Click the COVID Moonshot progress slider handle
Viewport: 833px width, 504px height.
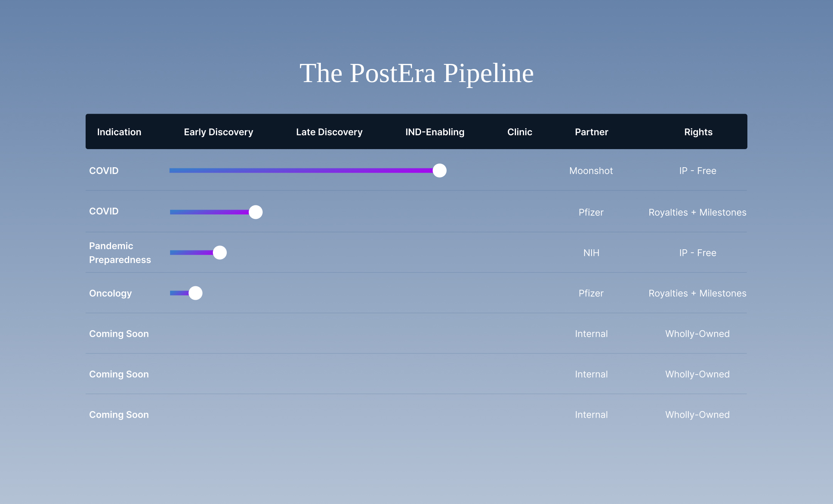(x=439, y=170)
